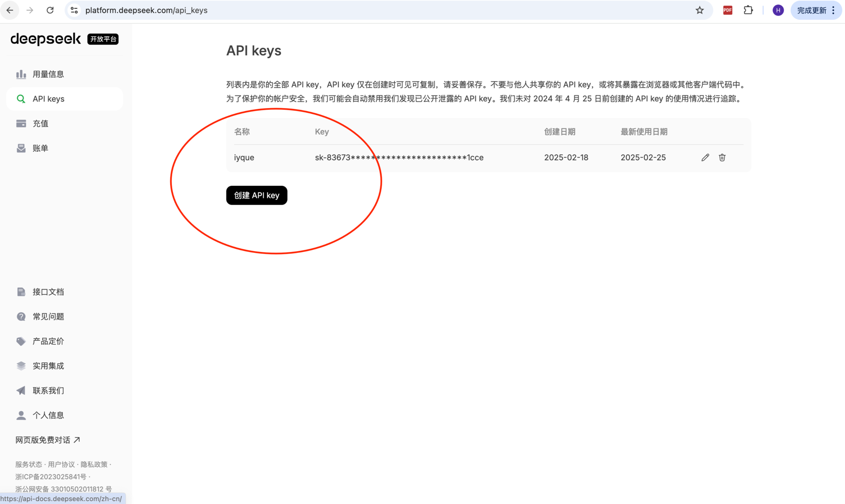Click the 产品定价 tag icon
Viewport: 845px width, 504px height.
[21, 342]
